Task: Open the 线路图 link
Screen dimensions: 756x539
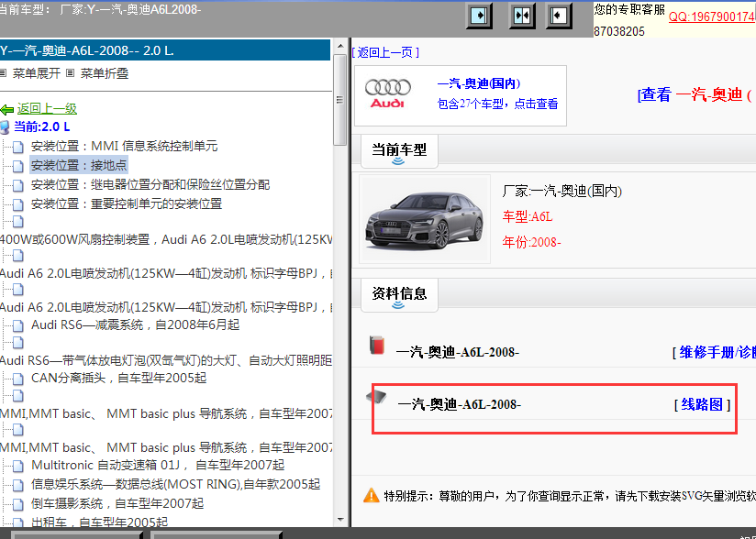Action: (702, 404)
